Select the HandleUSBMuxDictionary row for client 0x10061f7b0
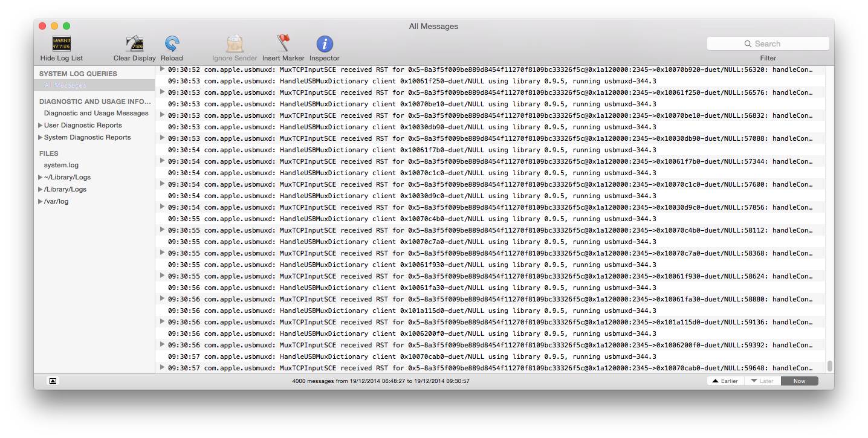Viewport: 868px width, 438px height. pos(490,150)
